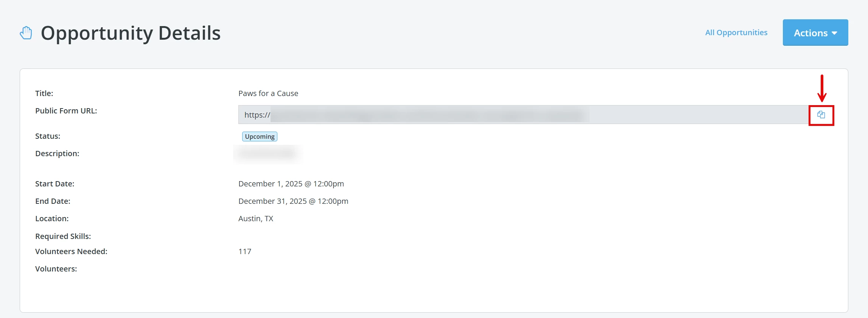
Task: Click the Opportunity Details page title
Action: tap(131, 33)
